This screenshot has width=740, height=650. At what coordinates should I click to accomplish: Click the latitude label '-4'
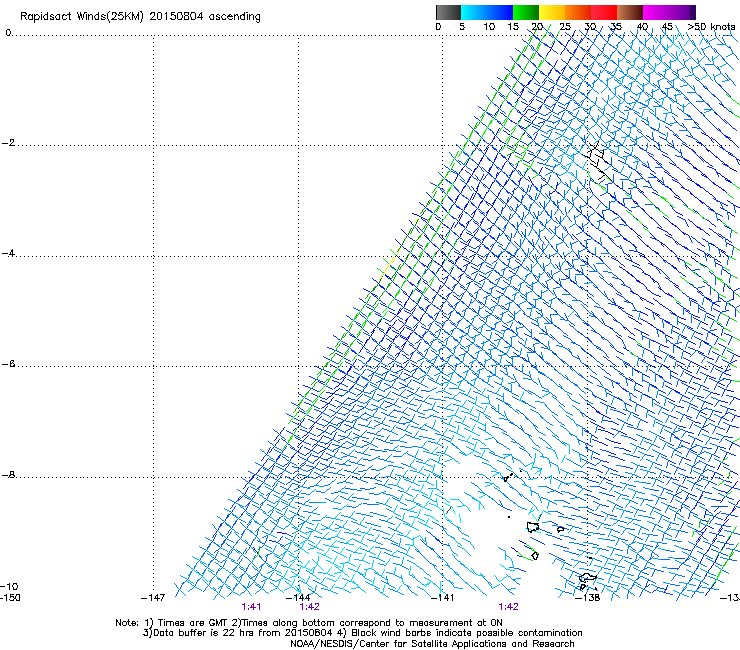(x=8, y=253)
